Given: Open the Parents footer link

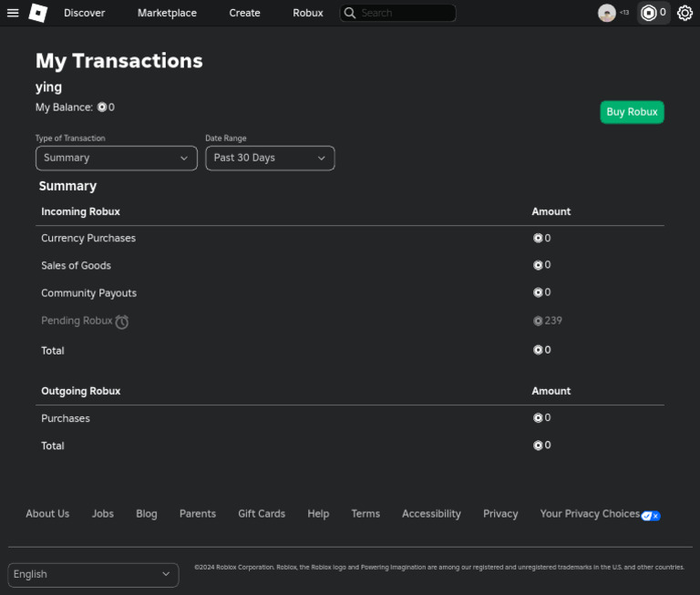Looking at the screenshot, I should point(198,514).
